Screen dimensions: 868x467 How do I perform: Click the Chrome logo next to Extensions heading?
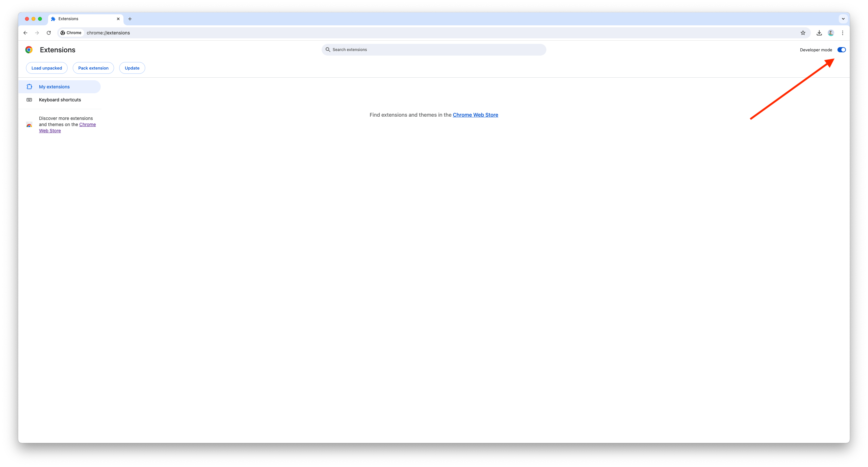pyautogui.click(x=29, y=50)
